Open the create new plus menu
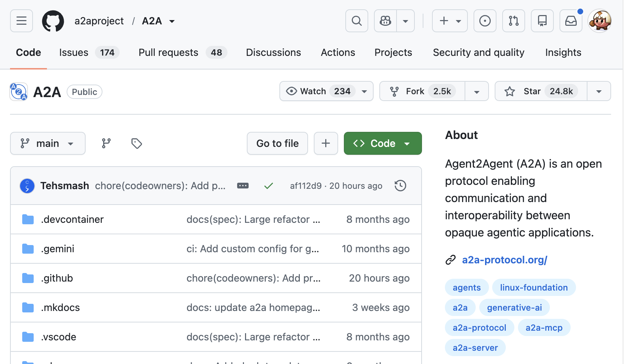 (450, 21)
